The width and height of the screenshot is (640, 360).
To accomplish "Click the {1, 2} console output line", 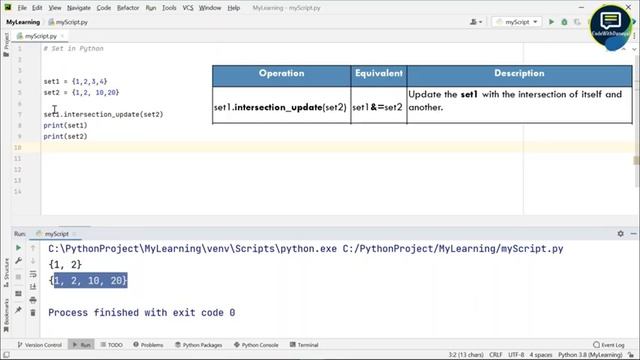I will (x=65, y=264).
